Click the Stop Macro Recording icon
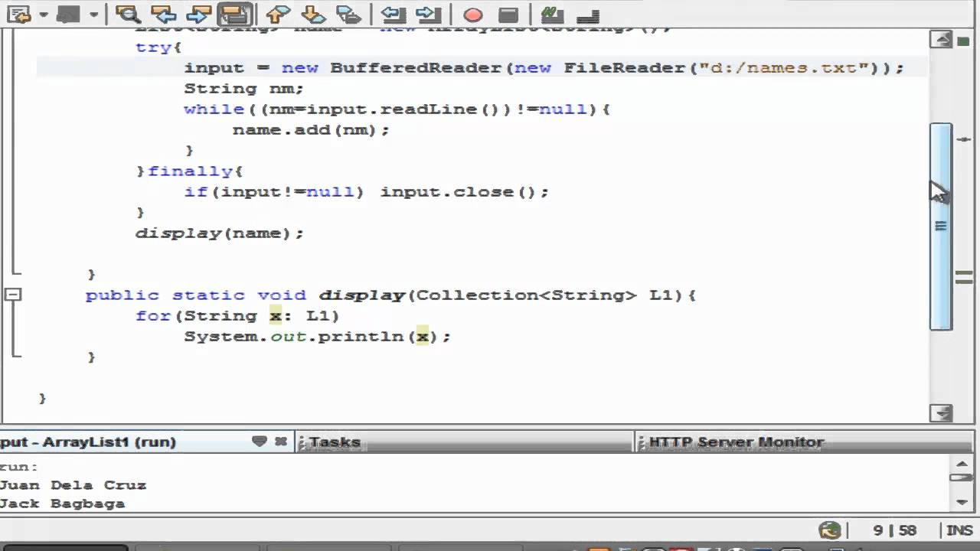The width and height of the screenshot is (980, 551). point(508,15)
